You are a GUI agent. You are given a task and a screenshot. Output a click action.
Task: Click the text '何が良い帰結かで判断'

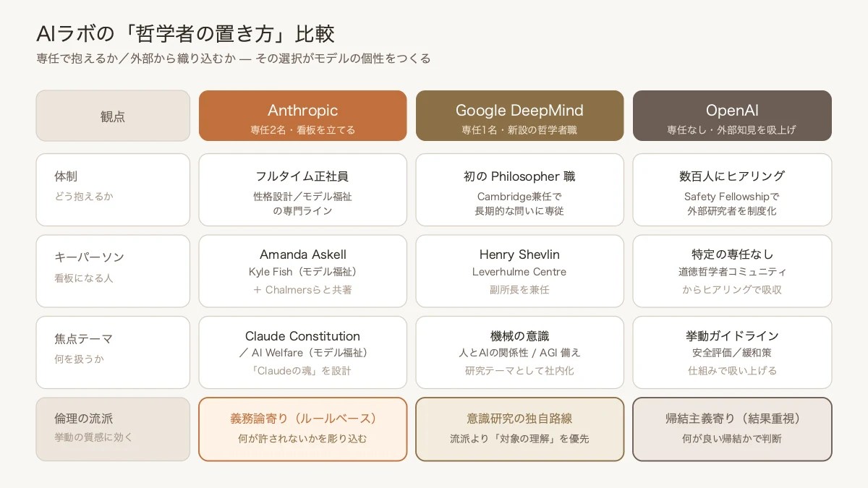(x=732, y=438)
